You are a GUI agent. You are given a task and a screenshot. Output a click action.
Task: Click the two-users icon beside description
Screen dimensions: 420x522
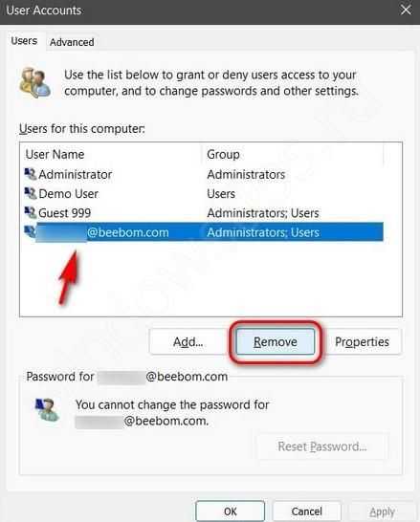tap(35, 82)
